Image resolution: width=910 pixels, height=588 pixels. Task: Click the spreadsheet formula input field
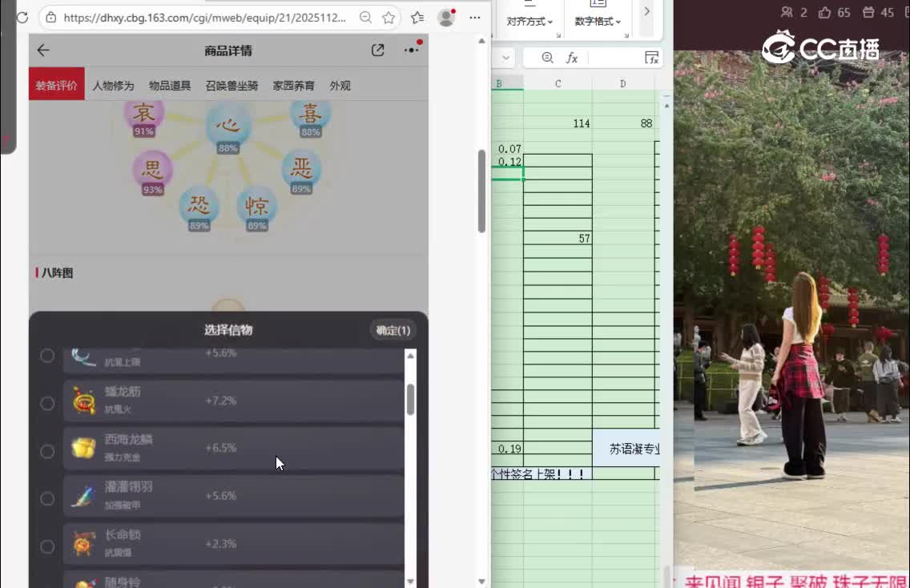tap(615, 58)
